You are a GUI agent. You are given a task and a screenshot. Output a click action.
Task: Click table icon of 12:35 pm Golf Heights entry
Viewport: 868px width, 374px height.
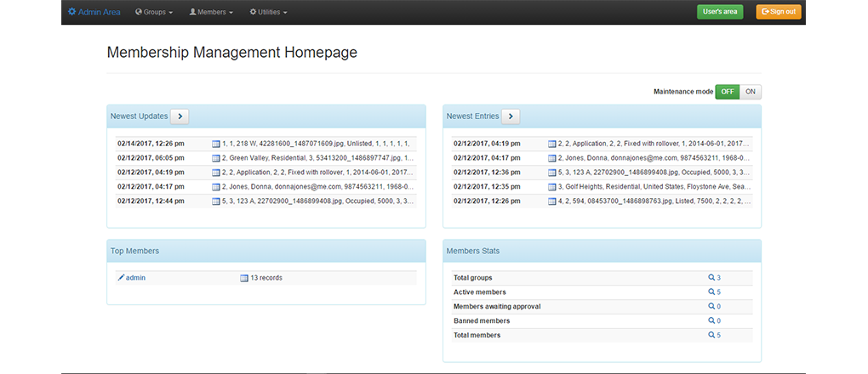[552, 187]
